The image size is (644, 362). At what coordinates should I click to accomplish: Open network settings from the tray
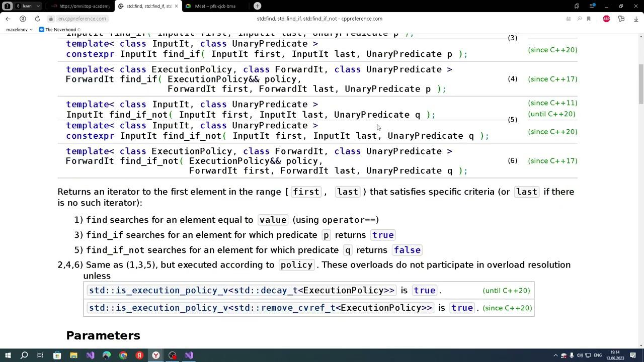[x=588, y=355]
